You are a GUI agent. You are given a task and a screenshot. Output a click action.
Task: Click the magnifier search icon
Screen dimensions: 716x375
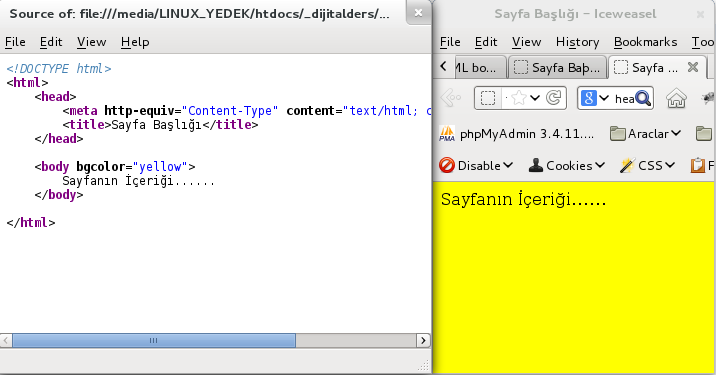pos(643,98)
